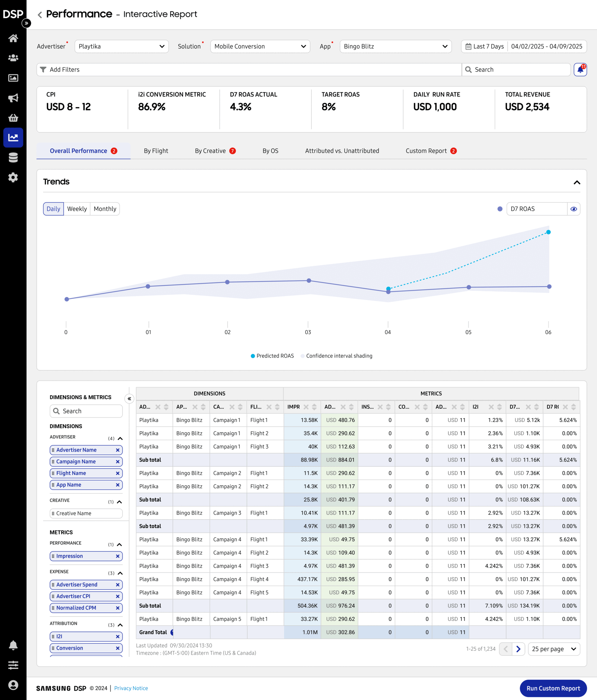Click the Last 7 Days date range

click(x=485, y=47)
